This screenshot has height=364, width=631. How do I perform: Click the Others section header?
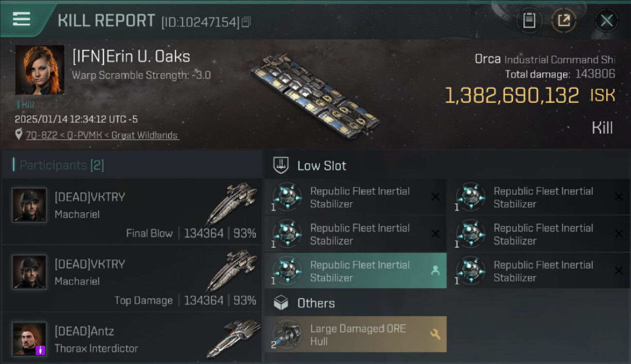(316, 303)
